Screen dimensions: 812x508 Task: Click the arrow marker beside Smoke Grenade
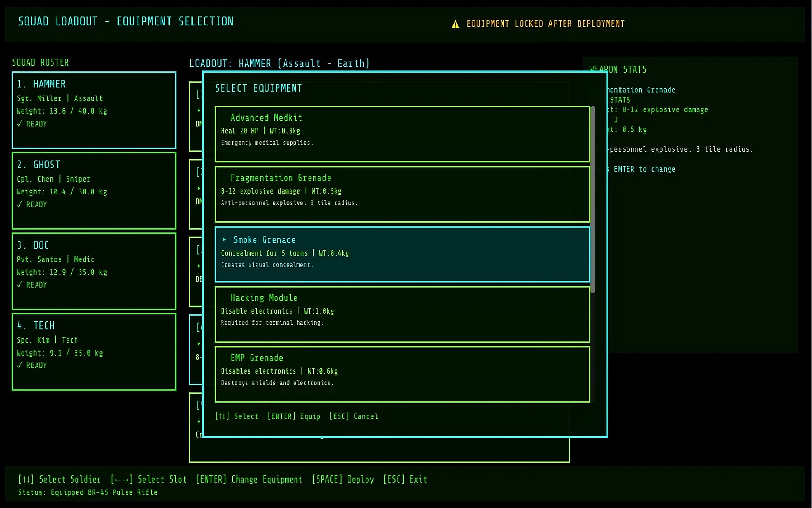point(224,240)
